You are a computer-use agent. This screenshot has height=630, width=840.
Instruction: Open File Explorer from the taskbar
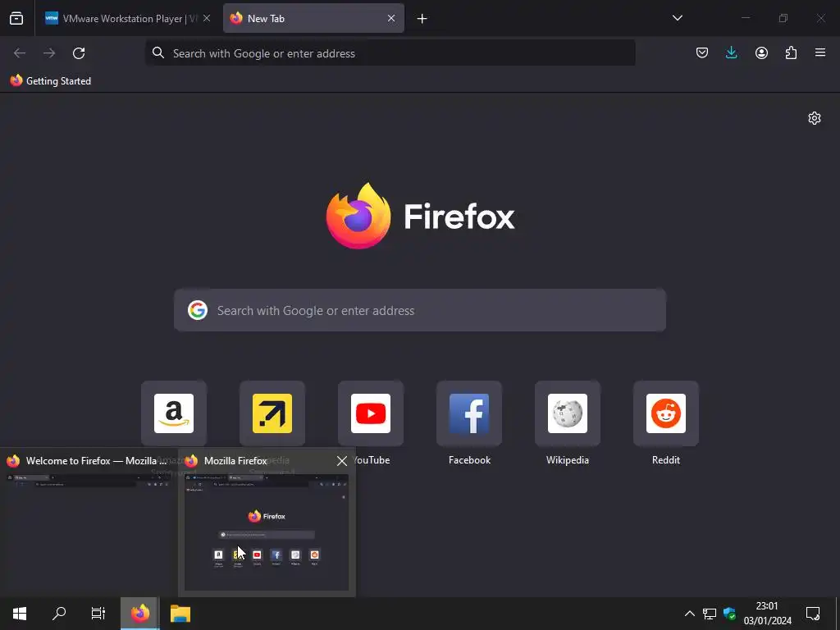click(180, 614)
